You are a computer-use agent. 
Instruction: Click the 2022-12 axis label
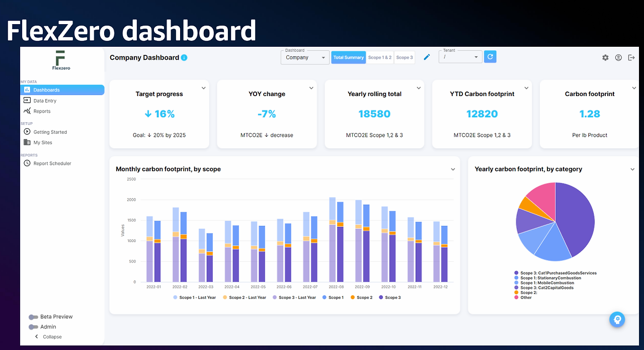[x=441, y=287]
